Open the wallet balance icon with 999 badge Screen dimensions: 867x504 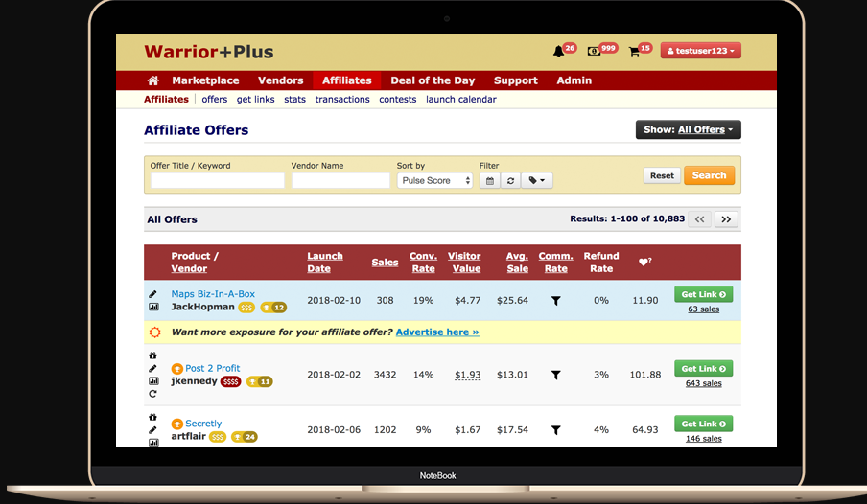point(594,52)
